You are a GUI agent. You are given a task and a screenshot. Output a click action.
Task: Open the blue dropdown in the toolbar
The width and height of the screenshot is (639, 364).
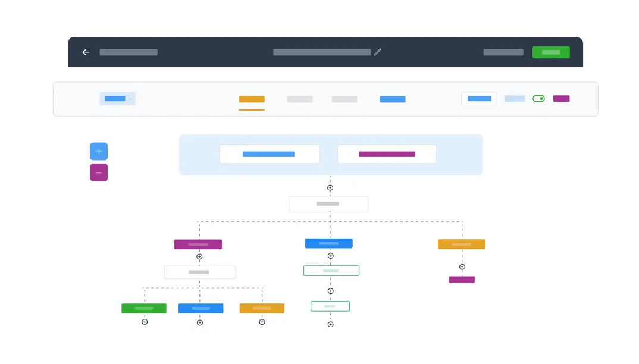tap(117, 99)
